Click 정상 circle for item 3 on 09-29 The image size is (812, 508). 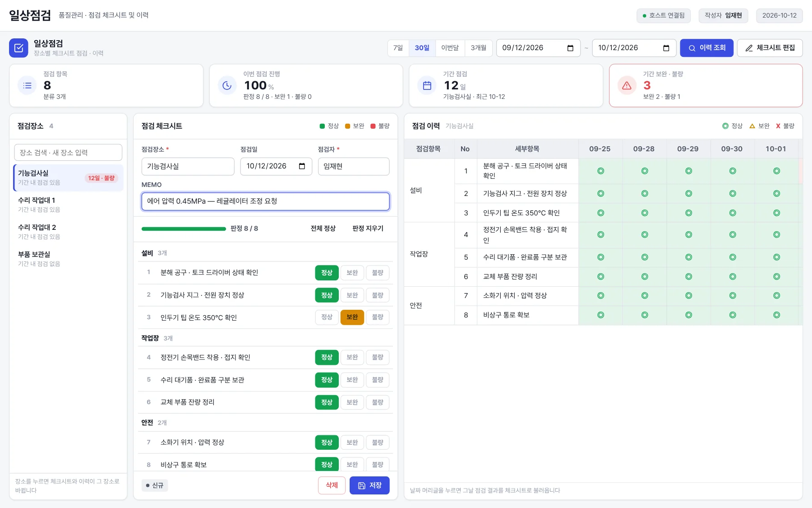(688, 213)
